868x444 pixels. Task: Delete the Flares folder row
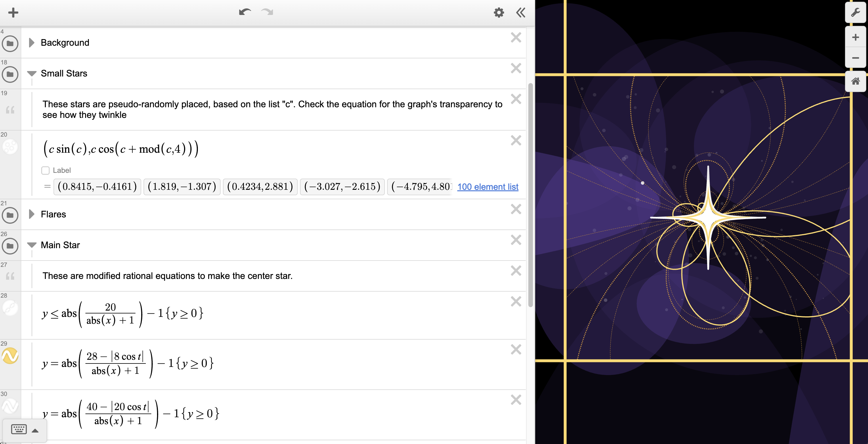516,209
